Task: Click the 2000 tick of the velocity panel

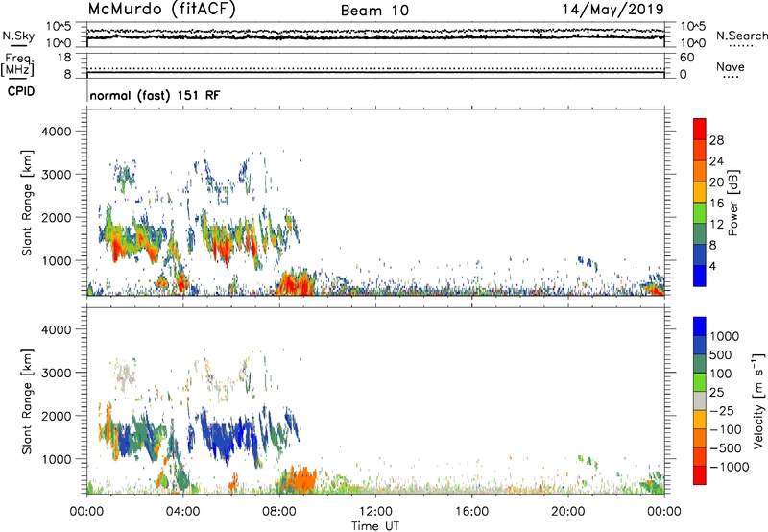Action: pyautogui.click(x=57, y=416)
